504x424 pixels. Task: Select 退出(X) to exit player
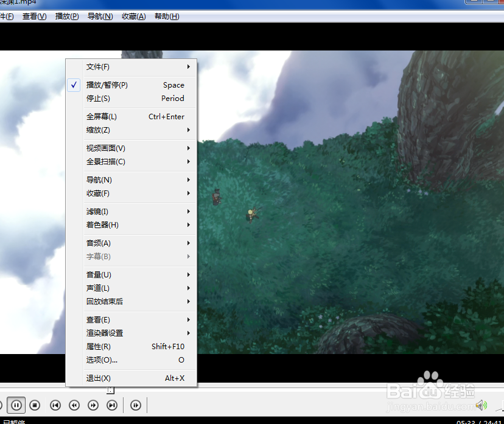click(131, 378)
